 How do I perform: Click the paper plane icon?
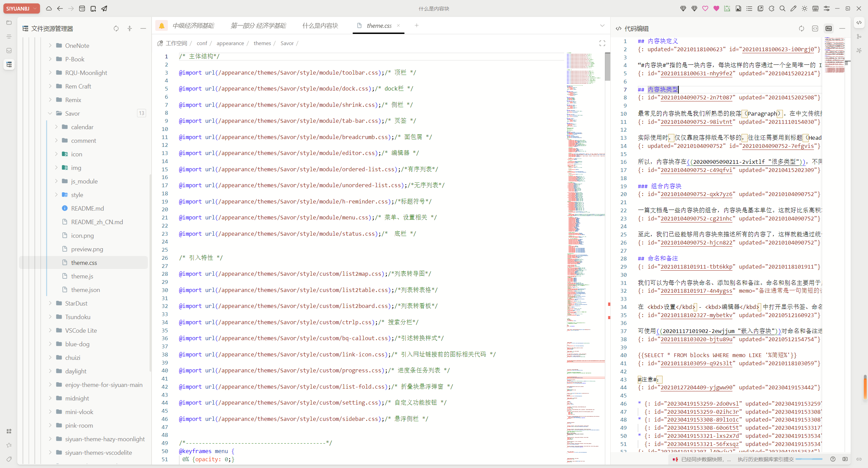(104, 8)
